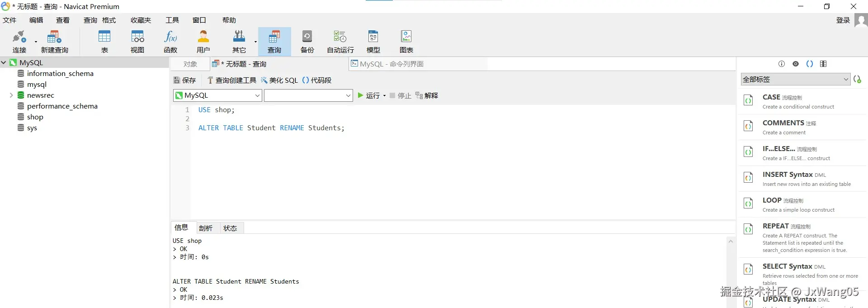The image size is (868, 308).
Task: Open Automation (自动运行) tool
Action: 340,41
